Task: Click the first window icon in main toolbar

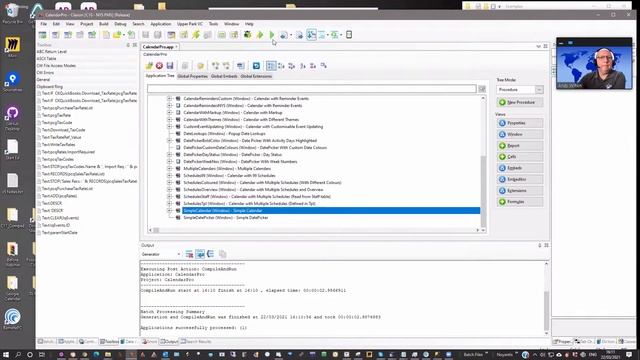Action: point(42,35)
